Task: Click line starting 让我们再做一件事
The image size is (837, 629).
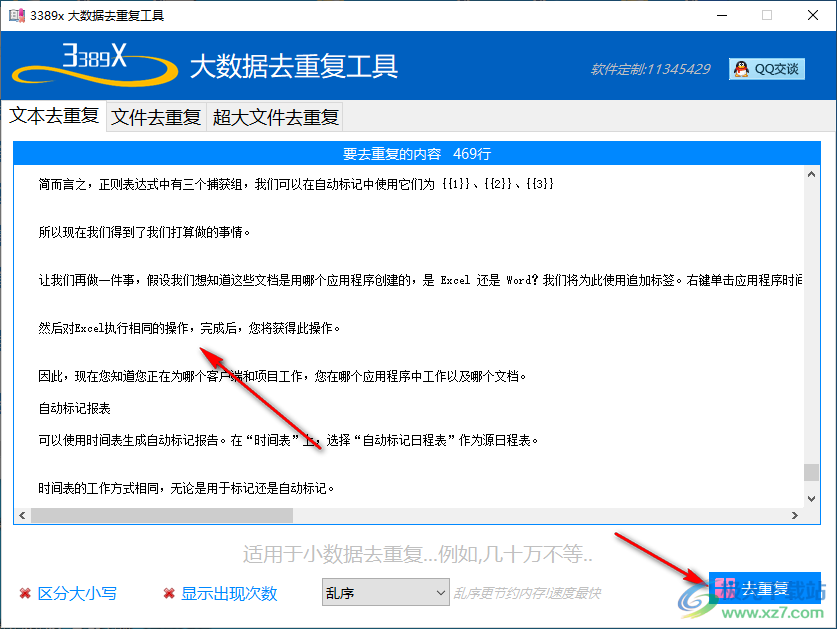Action: (420, 280)
